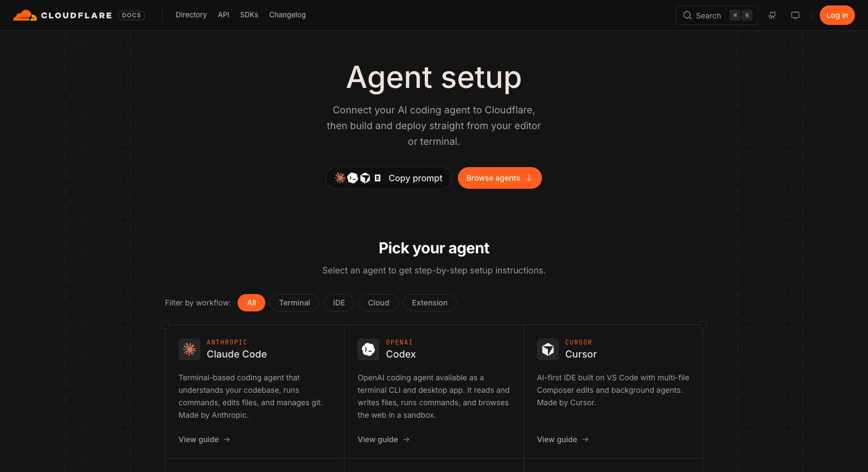
Task: Click the cube icon on Cursor card
Action: click(x=548, y=349)
